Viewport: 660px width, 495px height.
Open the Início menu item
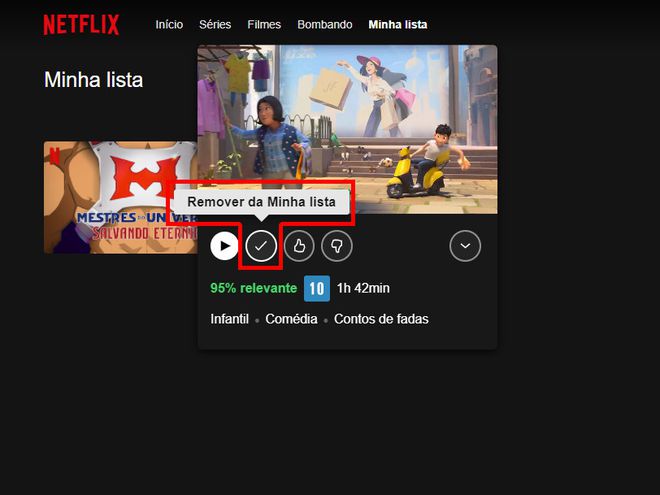point(169,24)
